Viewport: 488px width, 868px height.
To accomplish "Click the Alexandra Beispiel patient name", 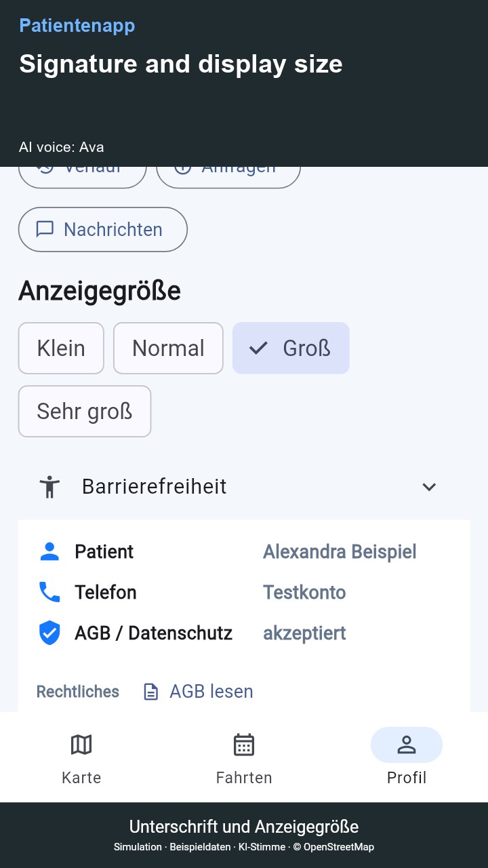I will click(x=340, y=552).
